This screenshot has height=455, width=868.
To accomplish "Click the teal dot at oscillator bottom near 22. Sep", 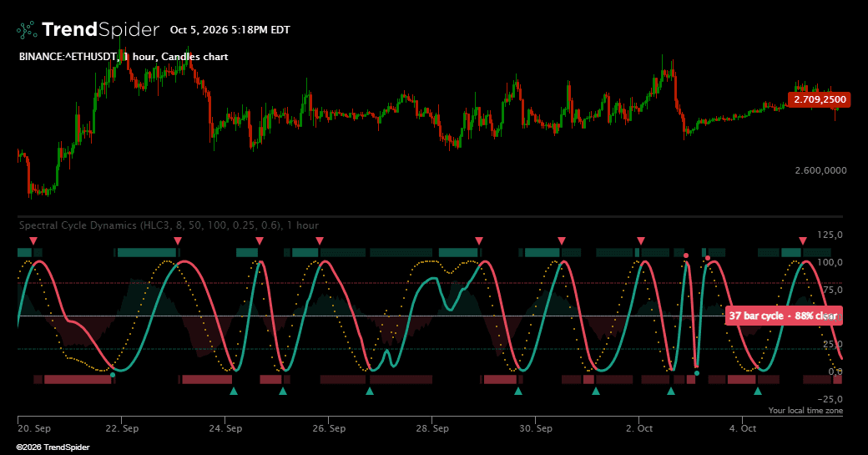I will (x=113, y=375).
